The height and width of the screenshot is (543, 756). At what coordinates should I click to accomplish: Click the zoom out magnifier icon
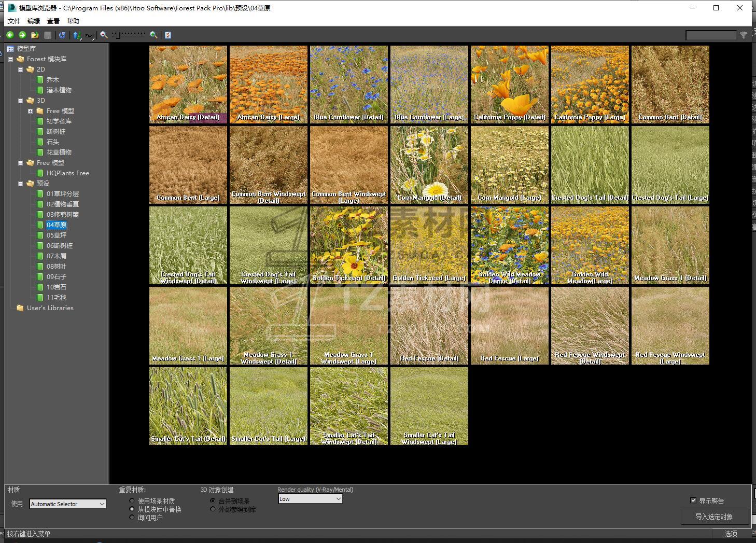(104, 35)
